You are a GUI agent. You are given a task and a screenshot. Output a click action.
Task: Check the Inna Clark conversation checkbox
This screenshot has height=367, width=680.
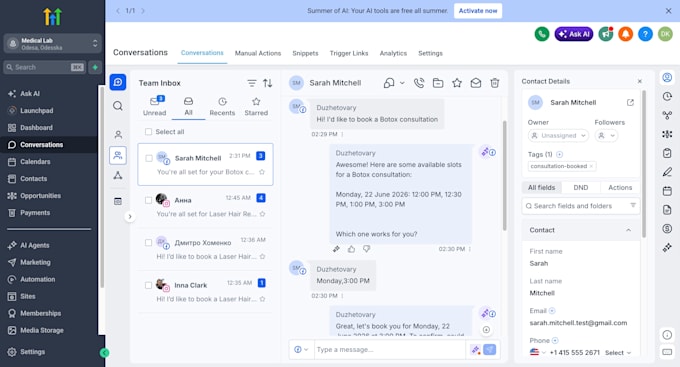click(148, 285)
